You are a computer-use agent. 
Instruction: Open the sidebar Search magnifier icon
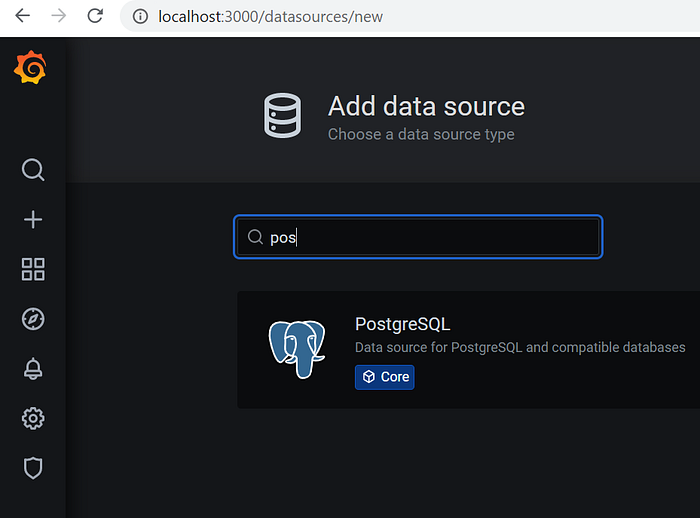(33, 170)
